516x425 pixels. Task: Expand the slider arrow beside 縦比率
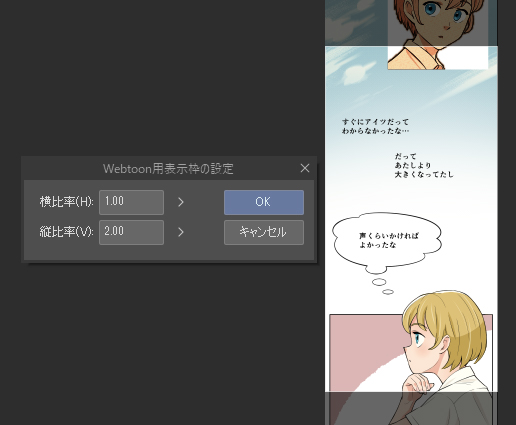tap(181, 232)
